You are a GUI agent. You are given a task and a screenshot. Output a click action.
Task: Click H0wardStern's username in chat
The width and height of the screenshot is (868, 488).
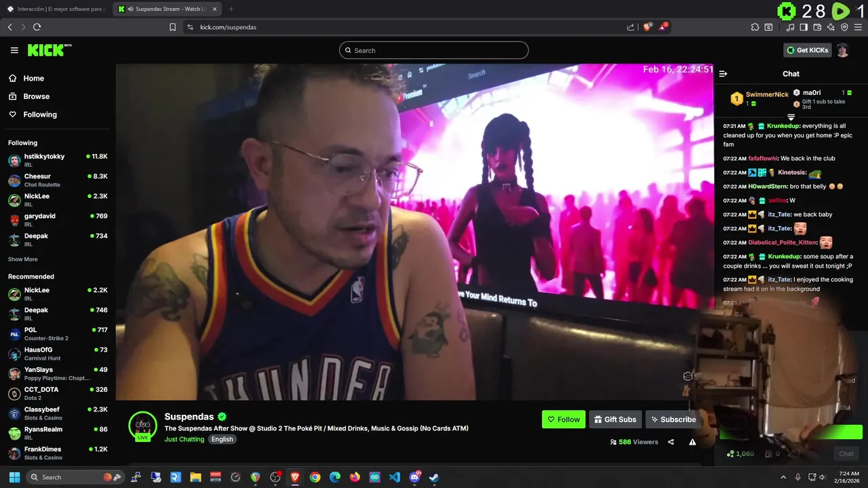768,186
